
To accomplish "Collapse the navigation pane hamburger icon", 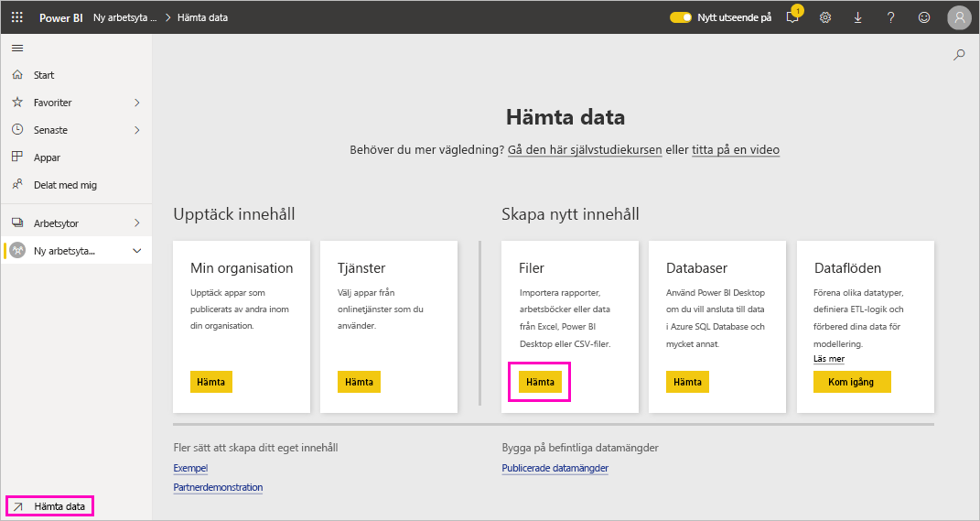I will pyautogui.click(x=17, y=48).
